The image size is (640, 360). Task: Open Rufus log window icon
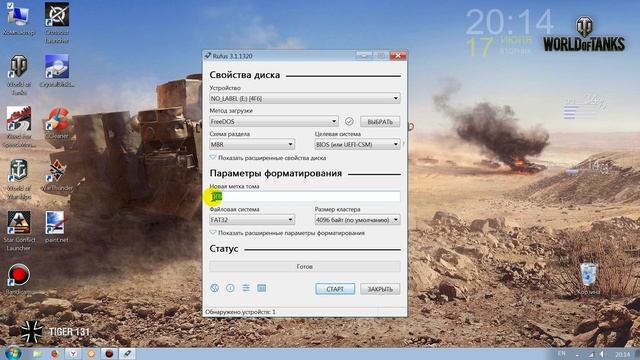click(262, 288)
